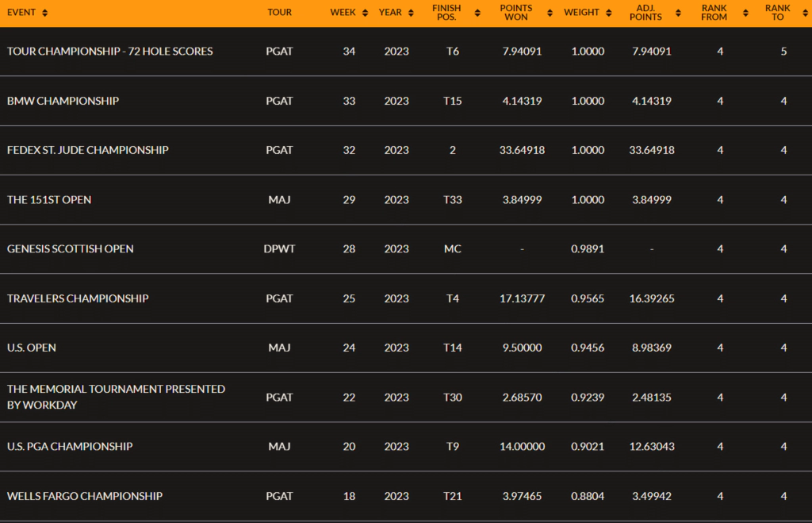Open Genesis Scottish Open event
This screenshot has width=812, height=523.
click(70, 249)
